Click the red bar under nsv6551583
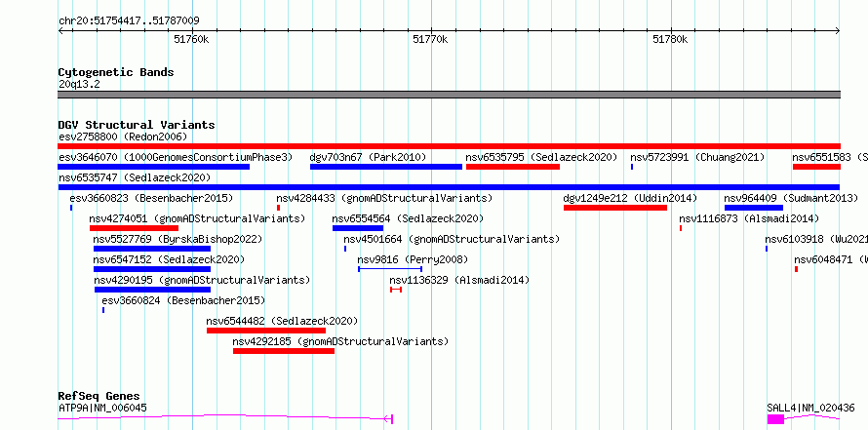Screen dimensions: 868x430 pyautogui.click(x=816, y=167)
